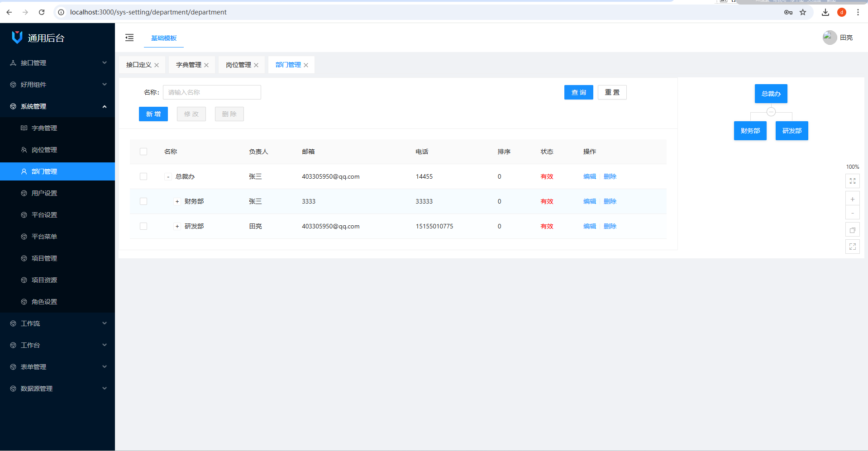
Task: Select the 岗位管理 sidebar item with people icon
Action: (x=44, y=150)
